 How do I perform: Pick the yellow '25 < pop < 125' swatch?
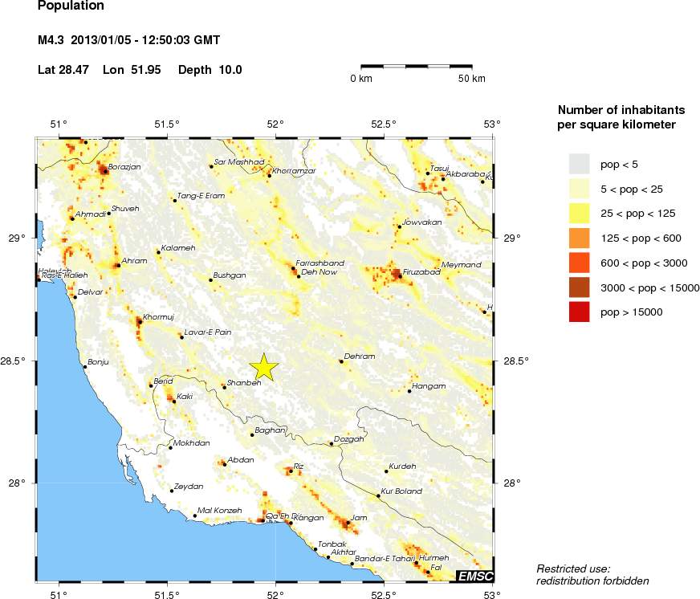pyautogui.click(x=579, y=213)
